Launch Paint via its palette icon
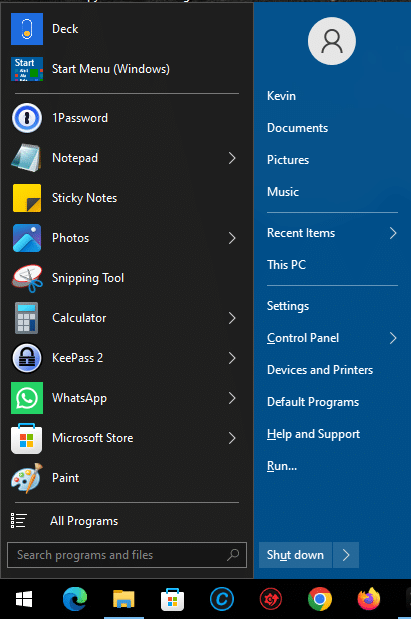Screen dimensions: 411x619 tap(27, 478)
